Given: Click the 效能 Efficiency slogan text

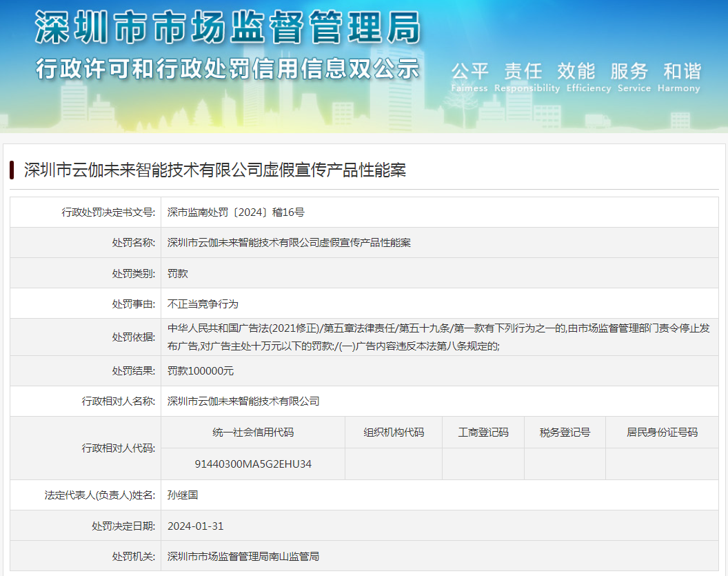Looking at the screenshot, I should [589, 77].
